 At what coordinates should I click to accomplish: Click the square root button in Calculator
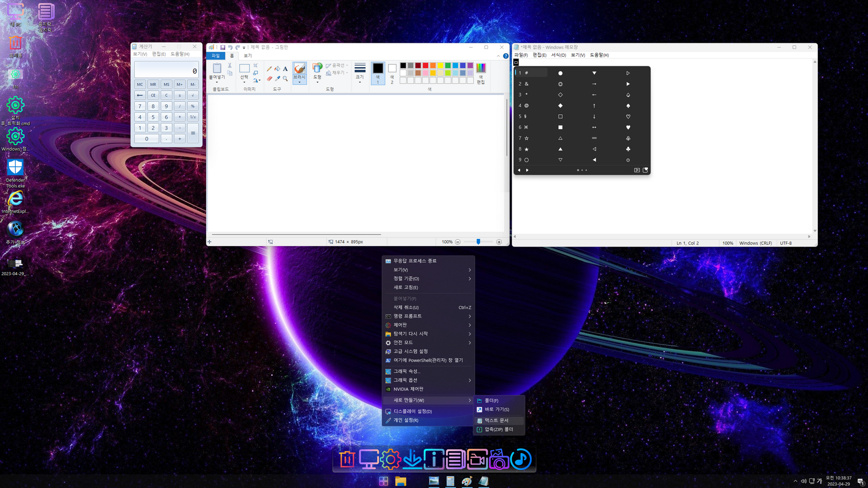[193, 95]
